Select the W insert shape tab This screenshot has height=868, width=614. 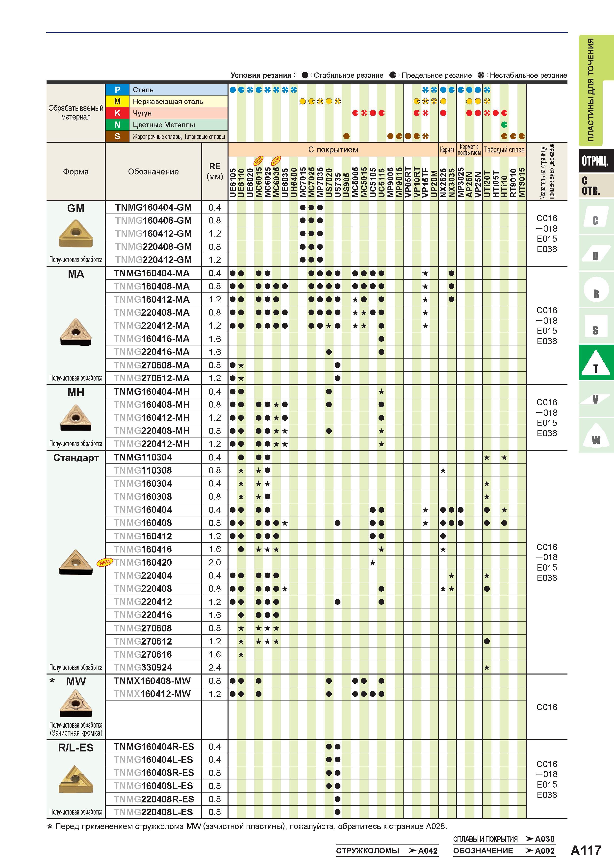coord(596,435)
